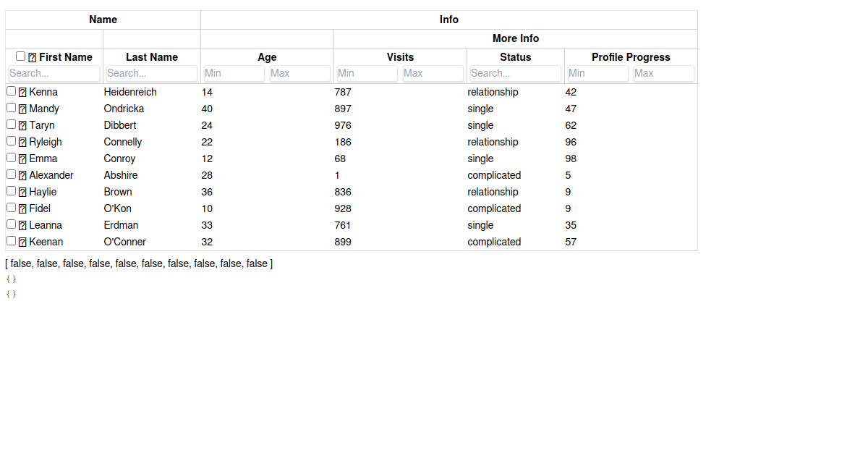Focus the First Name search field
The height and width of the screenshot is (456, 868).
pyautogui.click(x=54, y=73)
